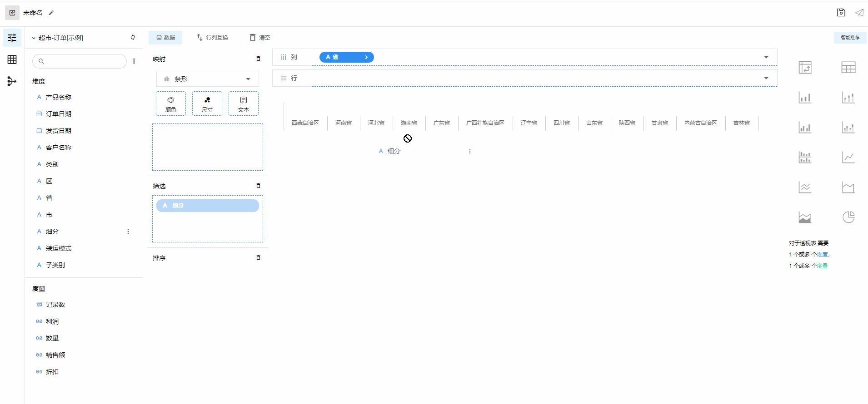The width and height of the screenshot is (868, 404).
Task: Select the 产品名称 dimension
Action: point(59,97)
